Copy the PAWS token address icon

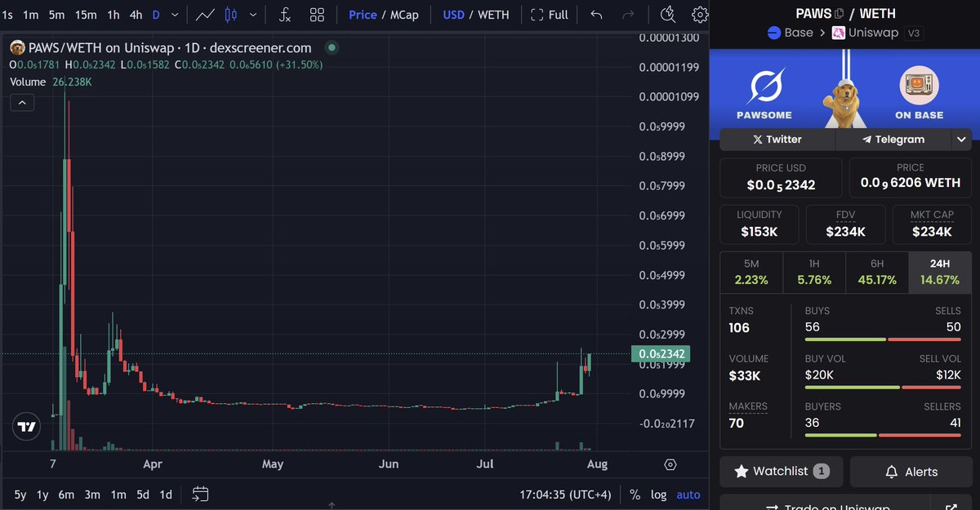pyautogui.click(x=840, y=13)
